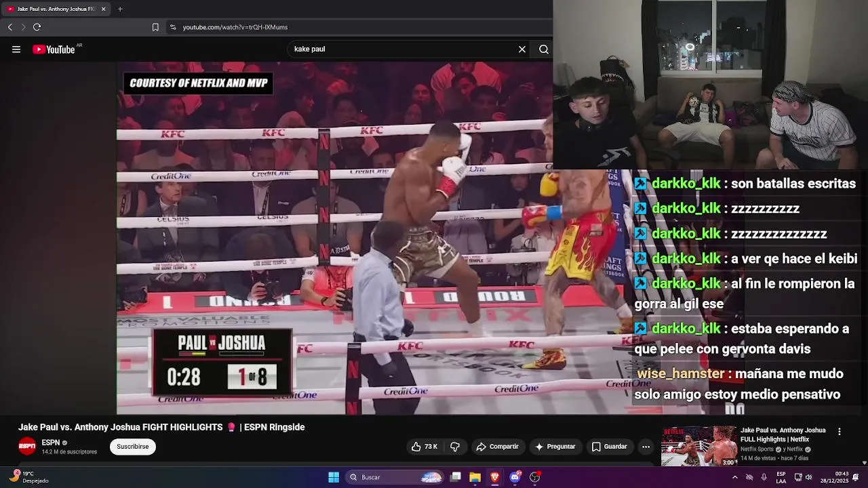Go back with the browser back arrow
The height and width of the screenshot is (488, 868).
(9, 27)
